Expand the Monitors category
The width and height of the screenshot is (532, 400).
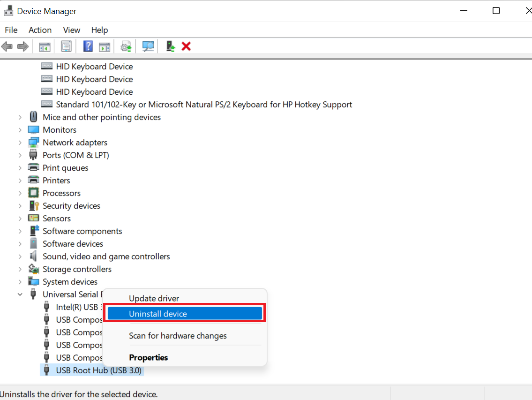pyautogui.click(x=20, y=130)
